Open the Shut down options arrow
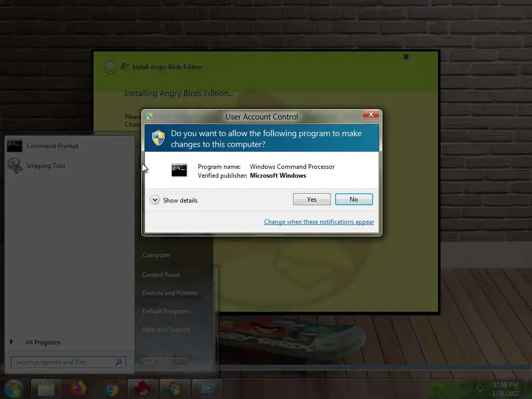 181,362
